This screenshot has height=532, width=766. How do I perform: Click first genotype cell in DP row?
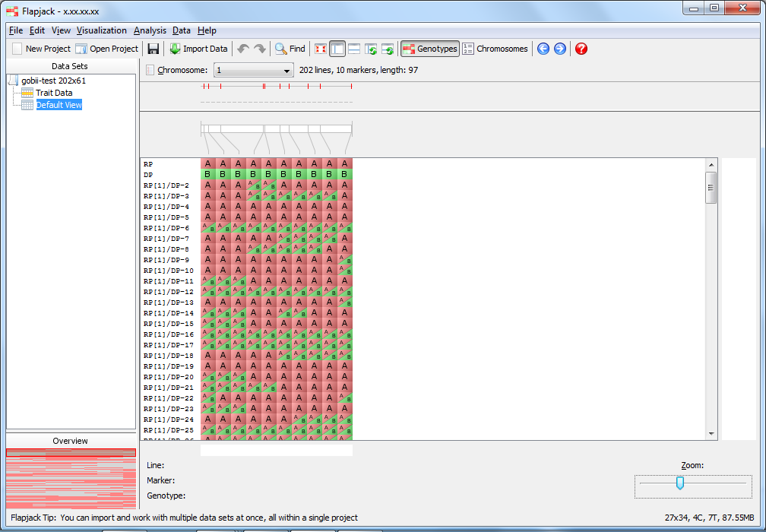click(x=208, y=174)
